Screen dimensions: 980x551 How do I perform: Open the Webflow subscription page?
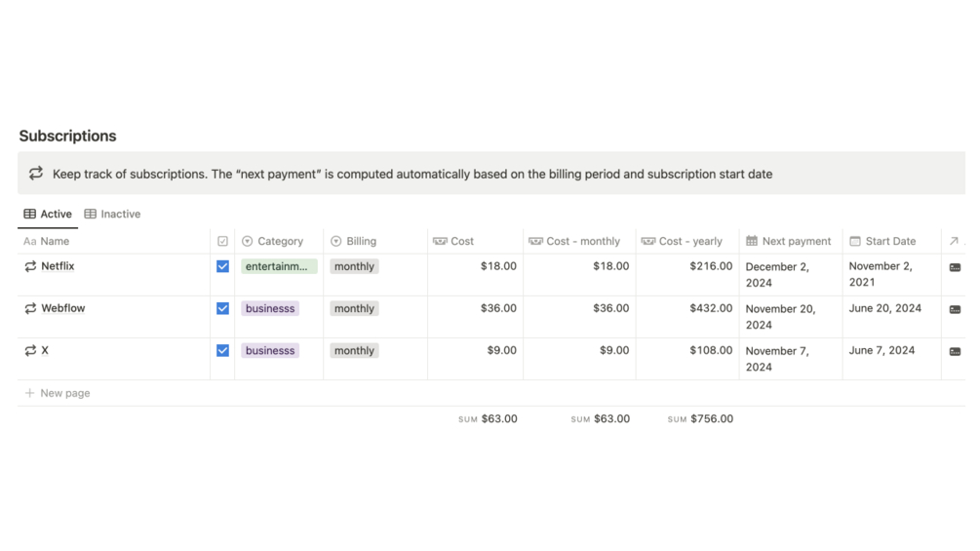coord(63,308)
